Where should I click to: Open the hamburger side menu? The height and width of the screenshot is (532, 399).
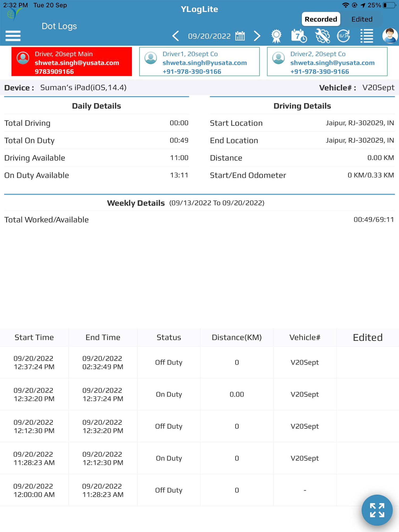click(13, 36)
